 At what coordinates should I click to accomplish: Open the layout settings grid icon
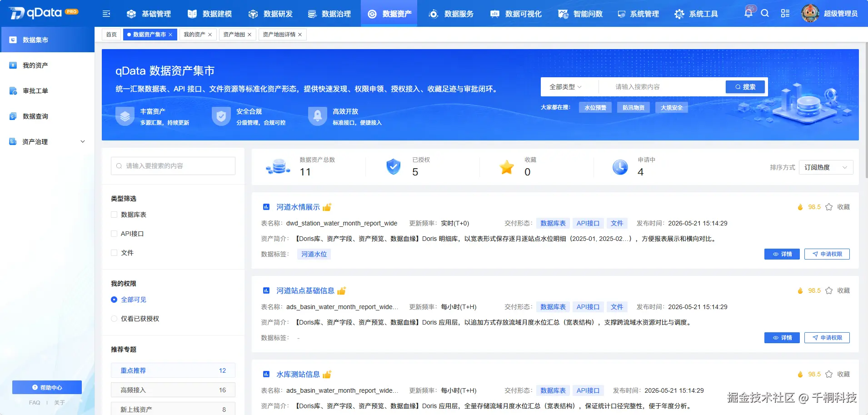pyautogui.click(x=785, y=13)
